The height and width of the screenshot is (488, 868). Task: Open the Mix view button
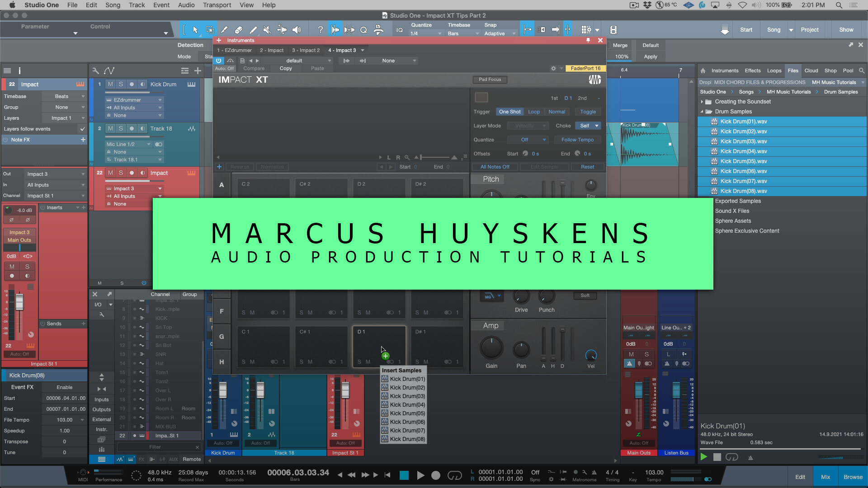pos(826,477)
